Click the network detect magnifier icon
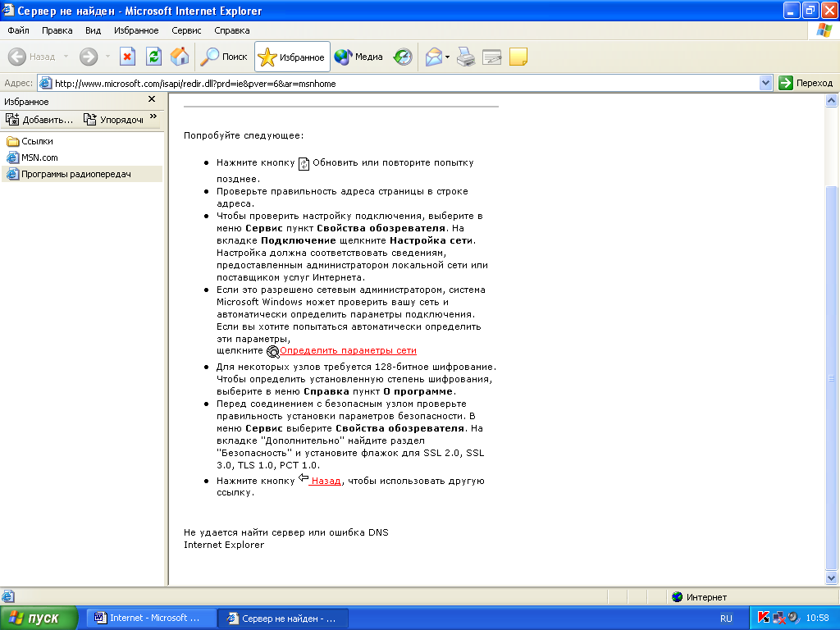Image resolution: width=840 pixels, height=630 pixels. coord(272,351)
